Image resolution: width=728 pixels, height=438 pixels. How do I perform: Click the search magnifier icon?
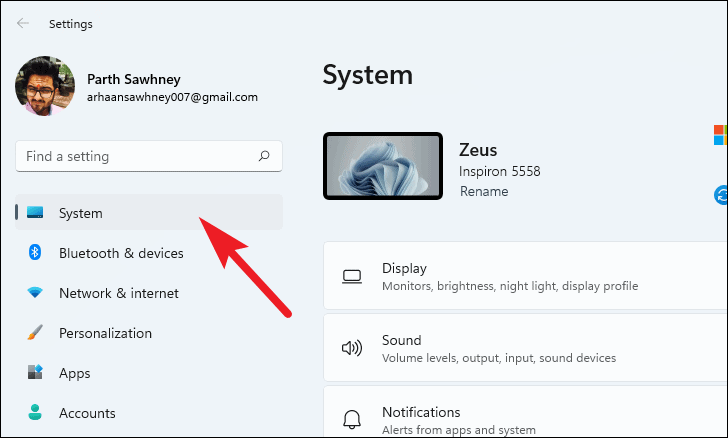point(264,156)
